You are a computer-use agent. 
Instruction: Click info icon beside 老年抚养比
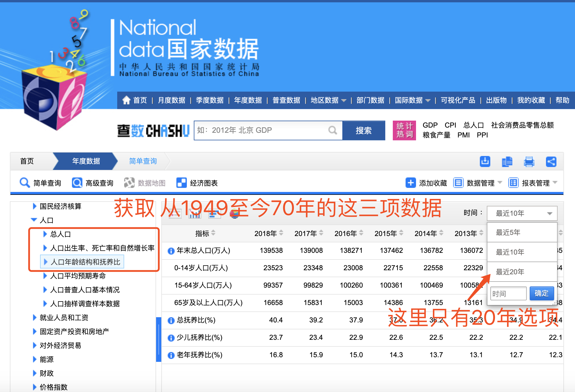pos(171,355)
